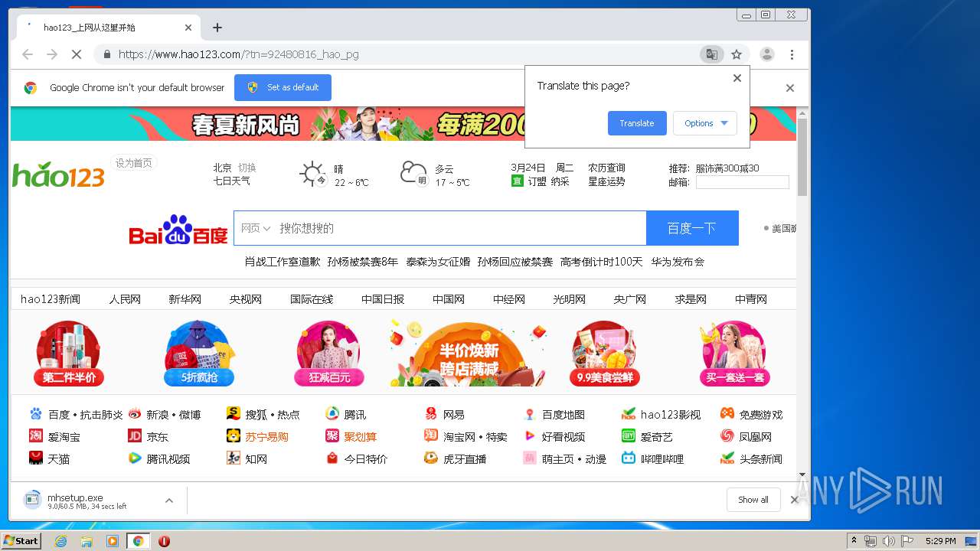
Task: Open the 虎牙直播 site icon
Action: 431,458
